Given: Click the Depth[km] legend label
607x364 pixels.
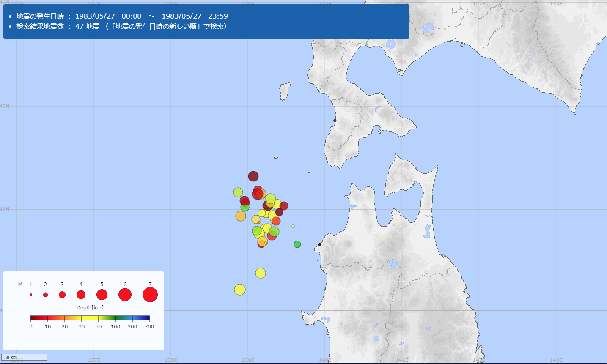Looking at the screenshot, I should pyautogui.click(x=90, y=307).
